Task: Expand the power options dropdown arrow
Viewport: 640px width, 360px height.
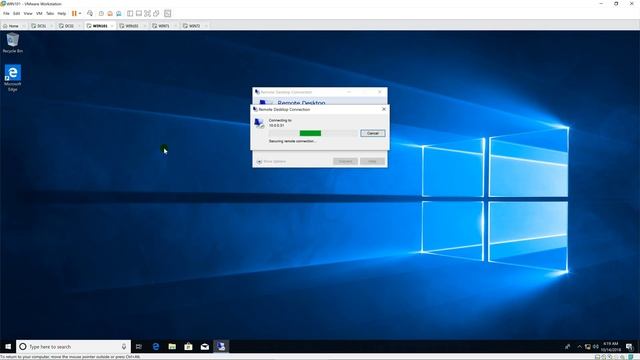Action: tap(80, 13)
